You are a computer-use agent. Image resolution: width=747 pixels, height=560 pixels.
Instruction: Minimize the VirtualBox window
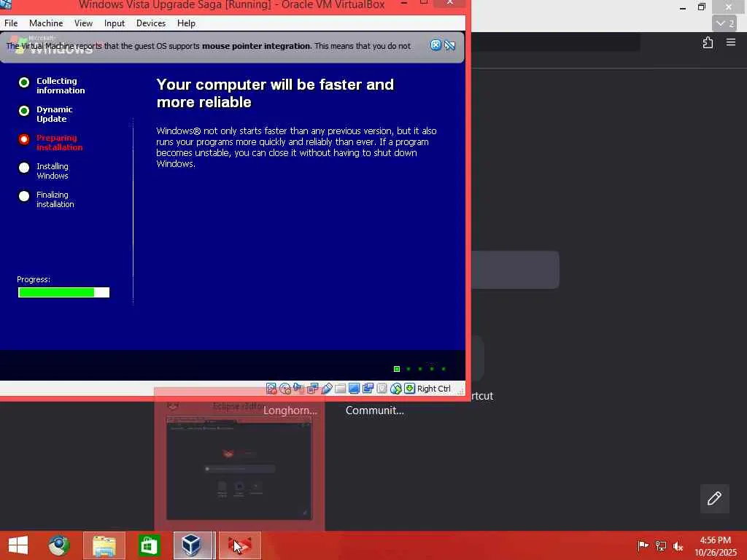[x=404, y=4]
